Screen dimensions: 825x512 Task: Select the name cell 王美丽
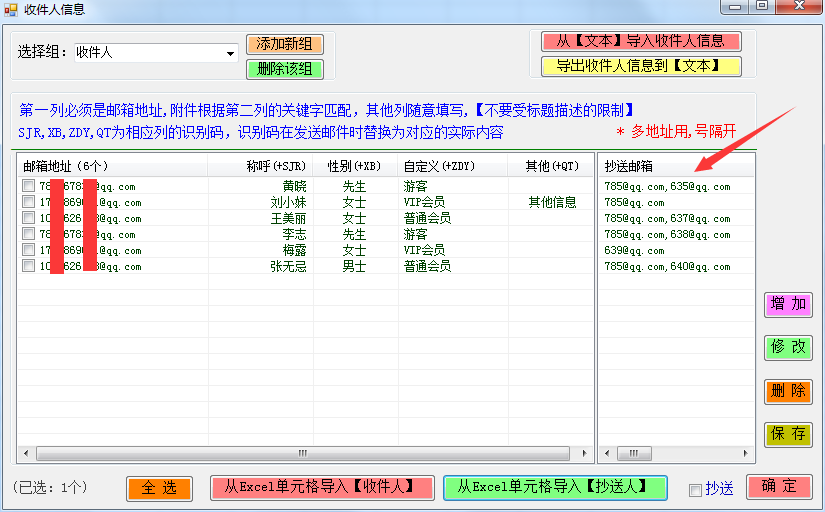coord(288,218)
